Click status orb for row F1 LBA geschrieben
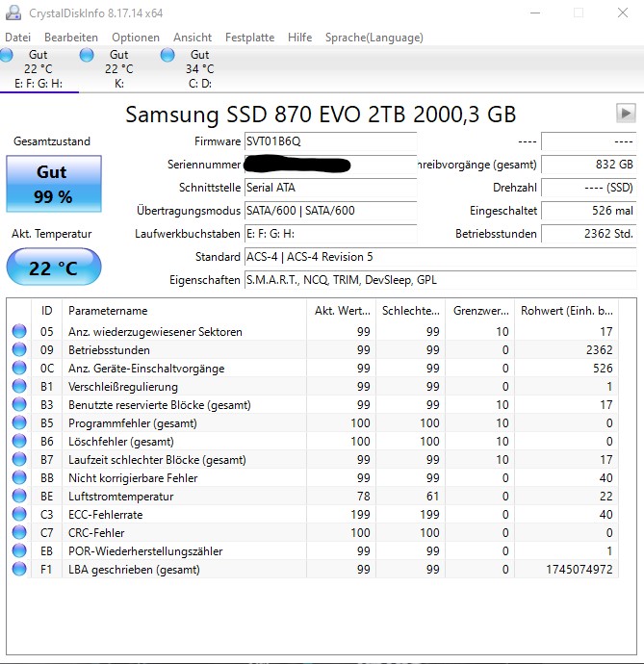644x664 pixels. click(19, 569)
